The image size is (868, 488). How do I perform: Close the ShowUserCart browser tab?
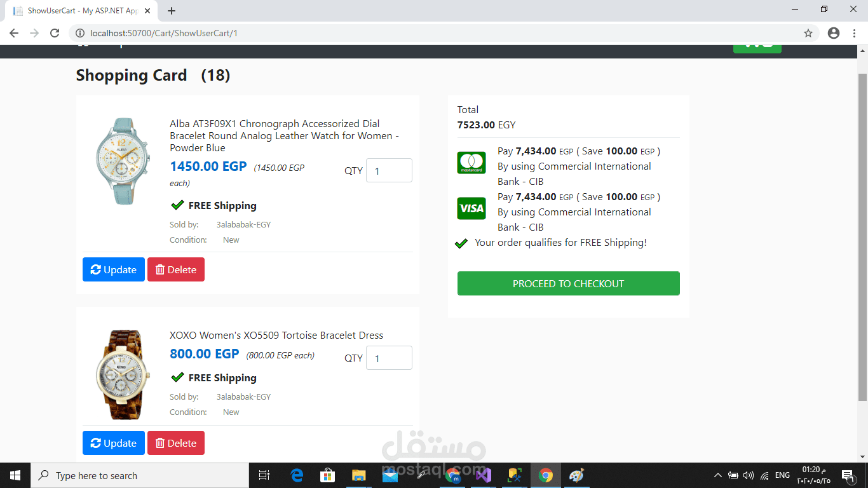point(149,11)
